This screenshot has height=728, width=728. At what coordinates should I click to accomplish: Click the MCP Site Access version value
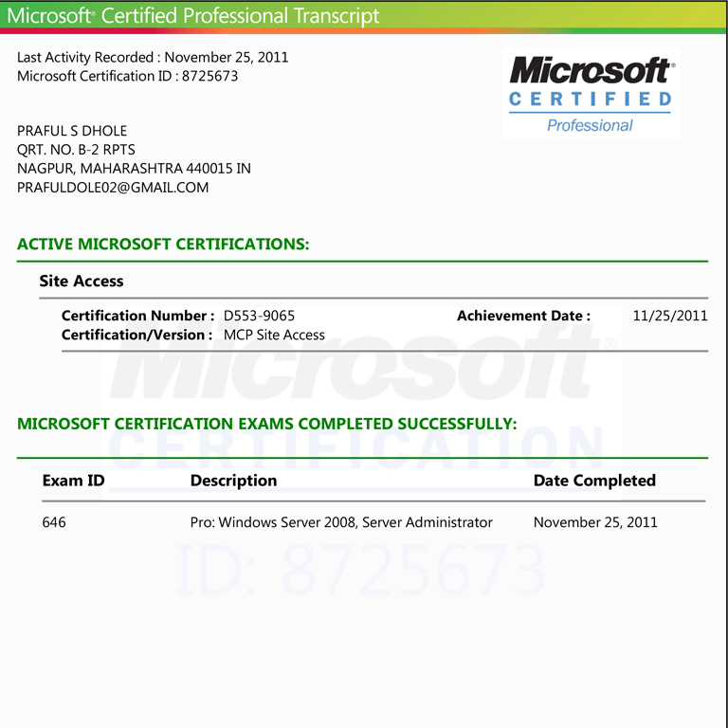tap(274, 335)
